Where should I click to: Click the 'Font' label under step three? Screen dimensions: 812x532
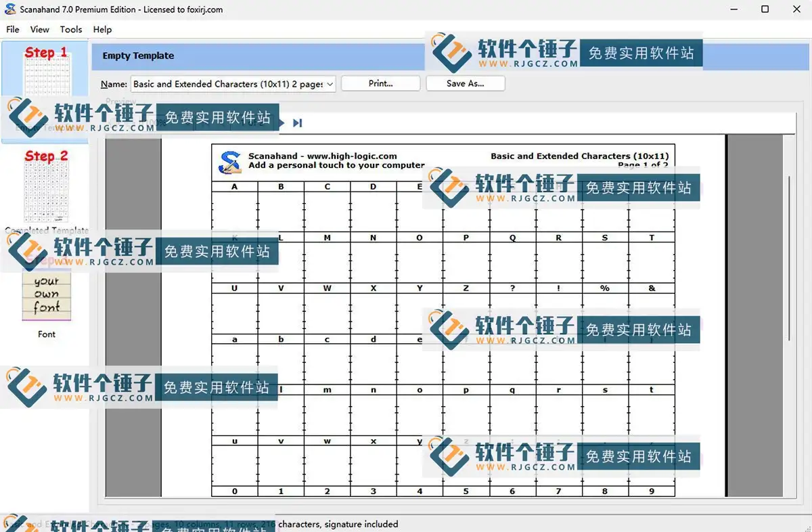tap(47, 334)
